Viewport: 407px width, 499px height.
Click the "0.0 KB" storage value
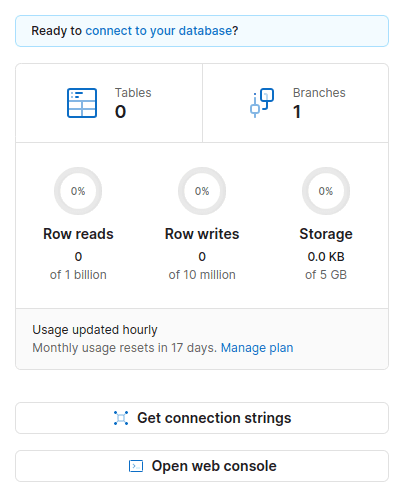click(x=326, y=257)
